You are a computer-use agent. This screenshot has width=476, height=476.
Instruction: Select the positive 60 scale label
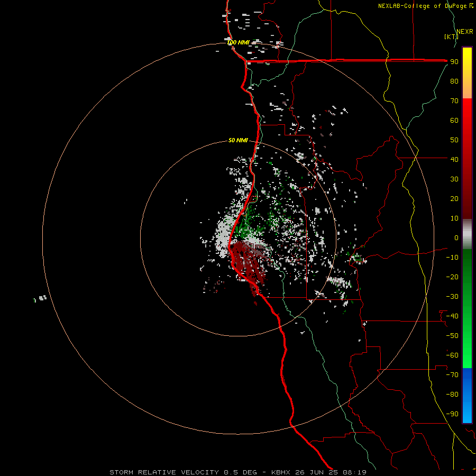454,121
